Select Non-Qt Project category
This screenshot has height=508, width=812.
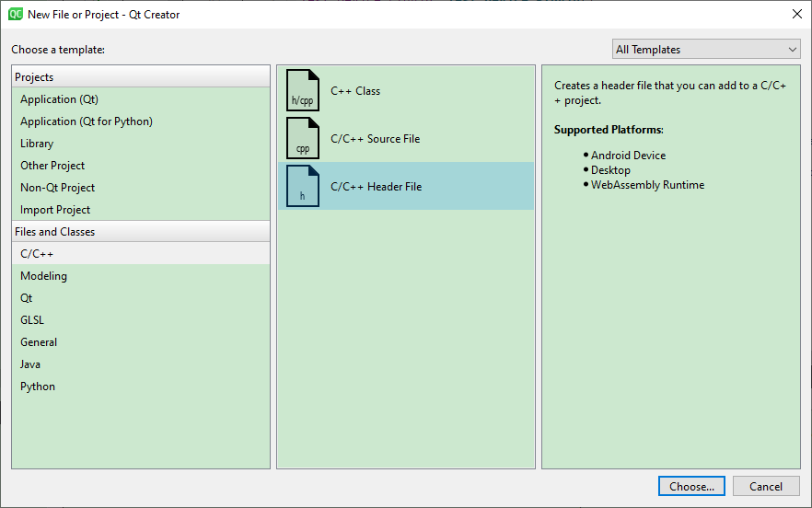click(x=140, y=188)
